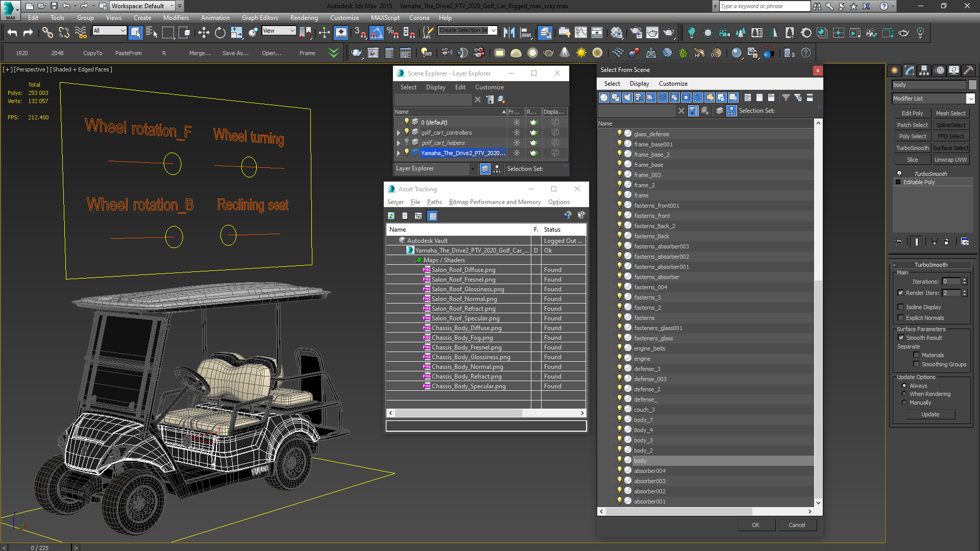Open the selection filter All dropdown
980x551 pixels.
coord(109,31)
